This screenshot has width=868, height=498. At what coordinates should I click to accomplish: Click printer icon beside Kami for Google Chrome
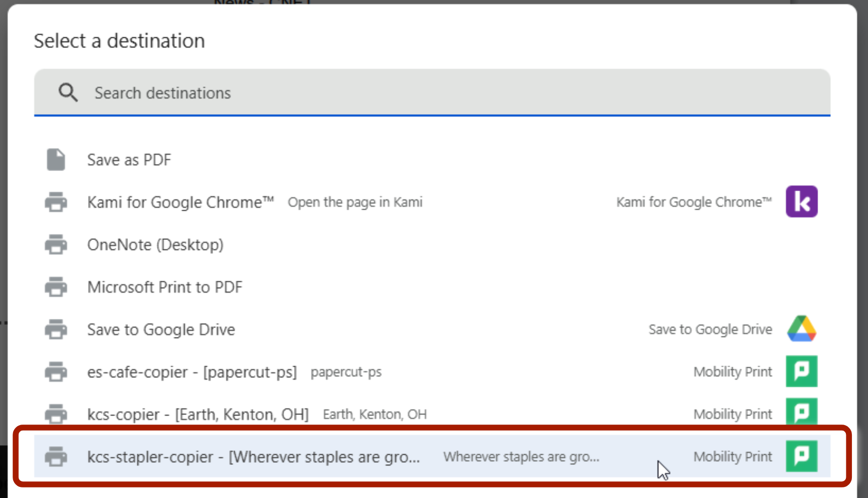pyautogui.click(x=56, y=202)
